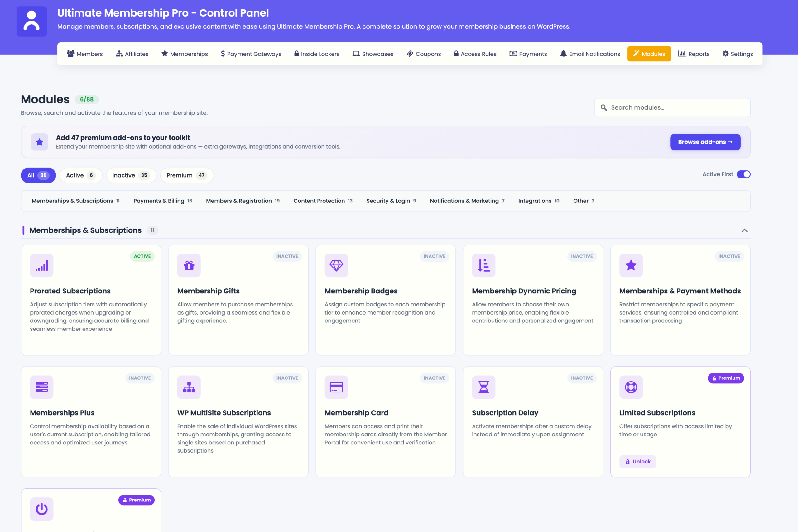Jump to Notifications & Marketing category
This screenshot has height=532, width=798.
click(467, 201)
